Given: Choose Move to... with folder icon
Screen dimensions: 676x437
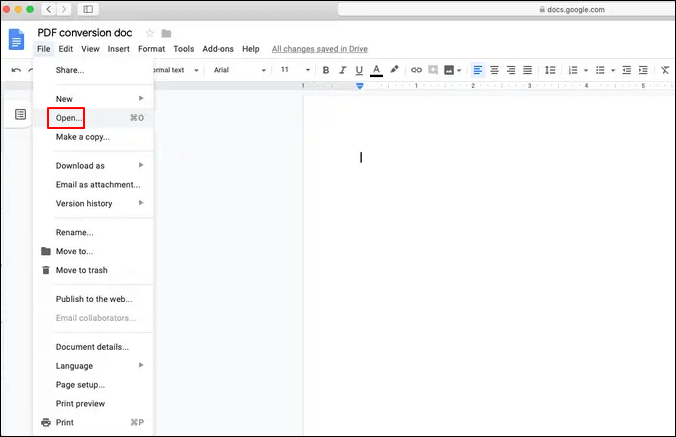Looking at the screenshot, I should (x=93, y=251).
